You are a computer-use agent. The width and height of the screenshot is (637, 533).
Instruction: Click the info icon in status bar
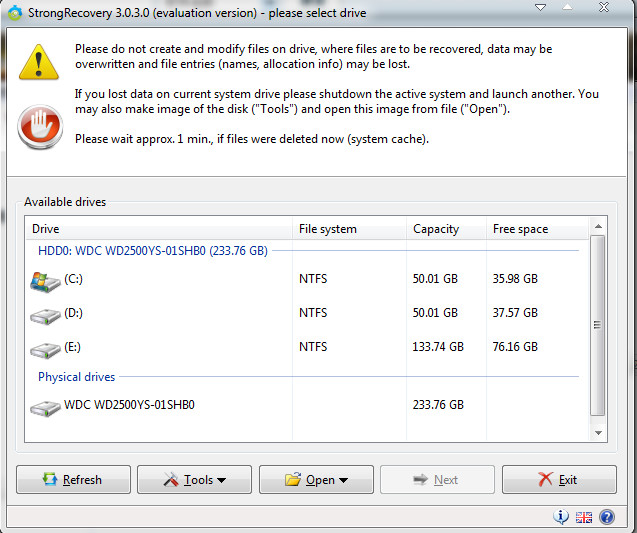561,517
